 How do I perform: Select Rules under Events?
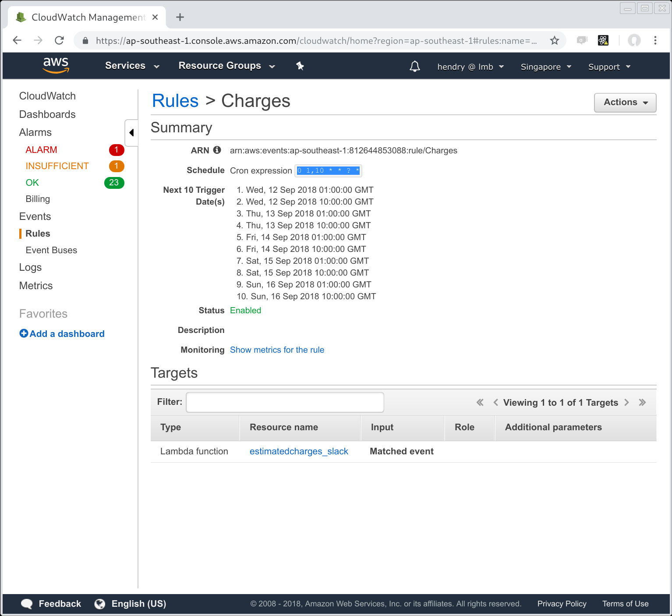tap(38, 234)
